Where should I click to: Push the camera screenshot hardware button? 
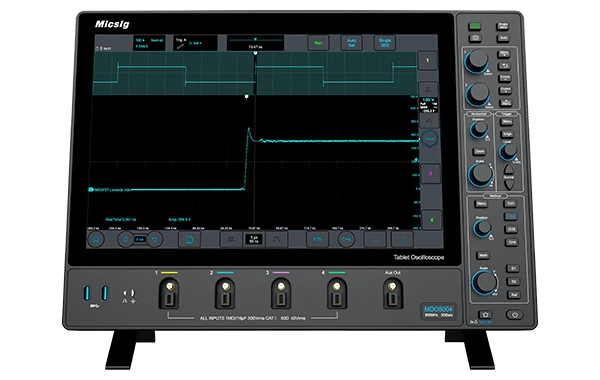pyautogui.click(x=475, y=38)
